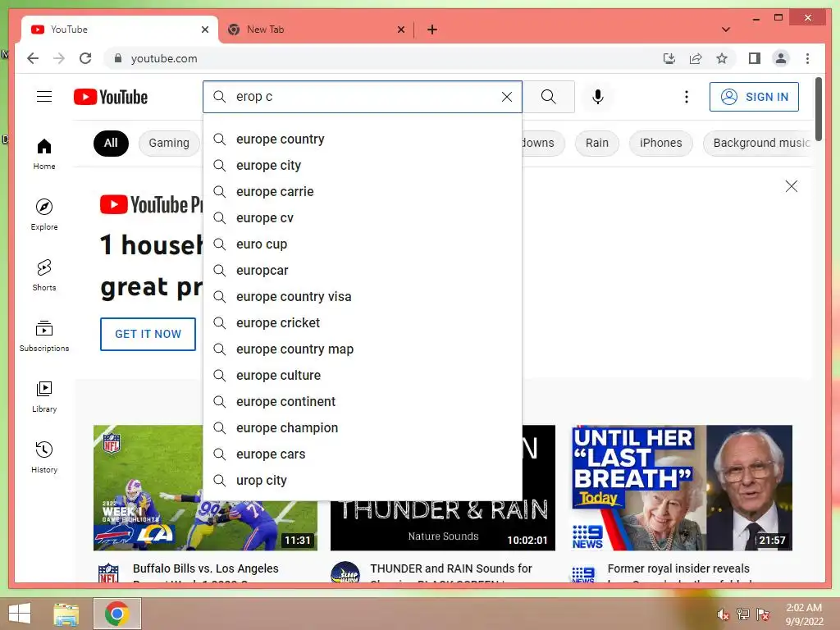The height and width of the screenshot is (630, 840).
Task: Open Chrome profile avatar
Action: 781,58
